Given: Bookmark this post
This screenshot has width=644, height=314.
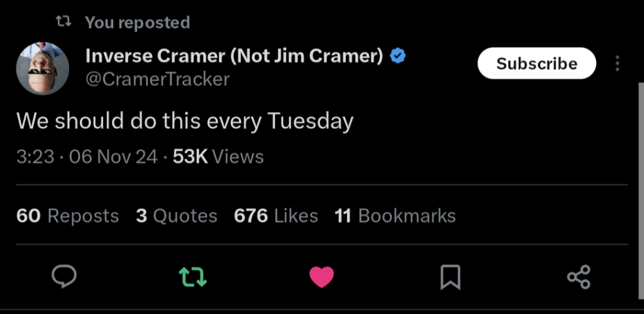Looking at the screenshot, I should pos(450,277).
